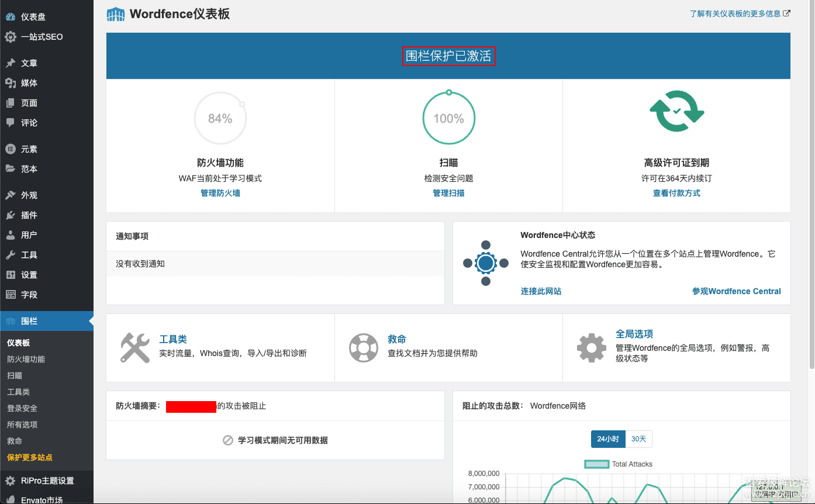Click the 84% firewall progress ring

pyautogui.click(x=220, y=118)
